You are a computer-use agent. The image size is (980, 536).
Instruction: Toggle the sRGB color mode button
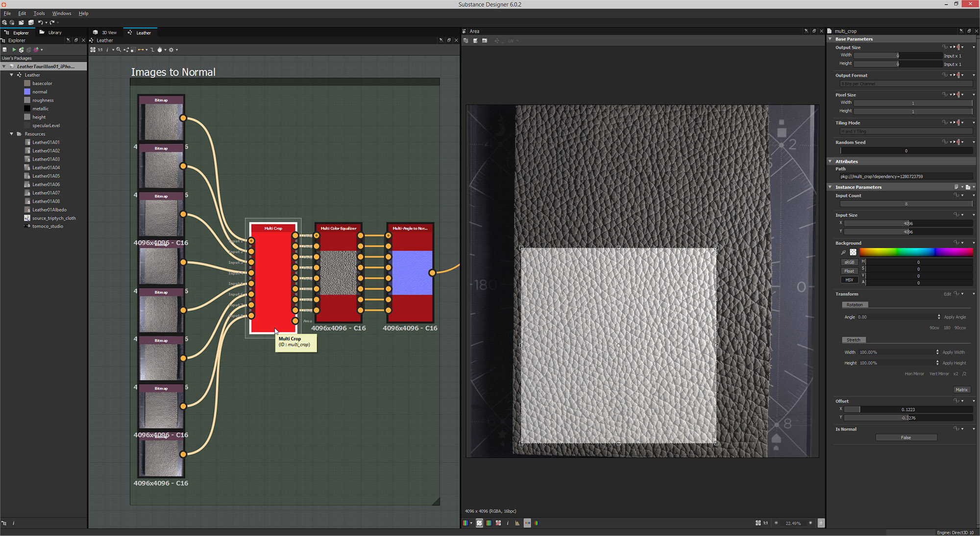849,262
